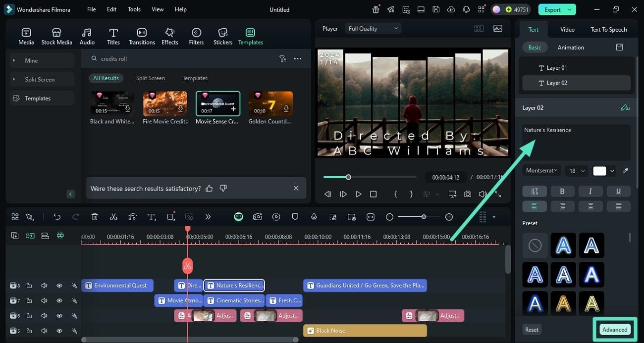This screenshot has width=644, height=343.
Task: Click the Text tool icon in timeline toolbar
Action: 152,217
